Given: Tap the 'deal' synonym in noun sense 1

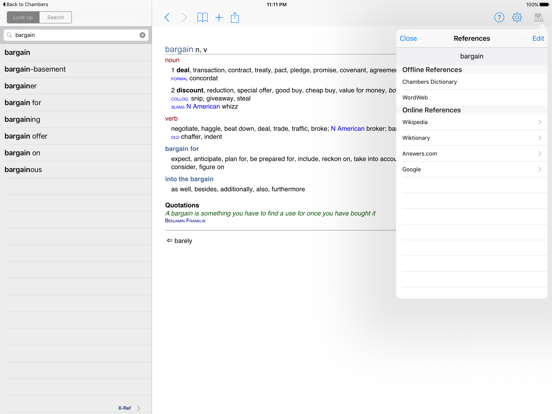Looking at the screenshot, I should click(183, 70).
